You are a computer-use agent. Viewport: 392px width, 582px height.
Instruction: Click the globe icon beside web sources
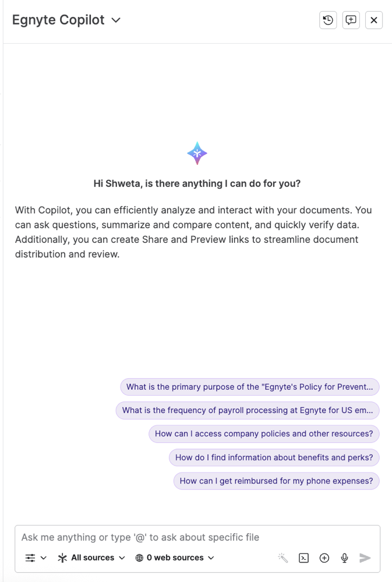[x=139, y=558]
